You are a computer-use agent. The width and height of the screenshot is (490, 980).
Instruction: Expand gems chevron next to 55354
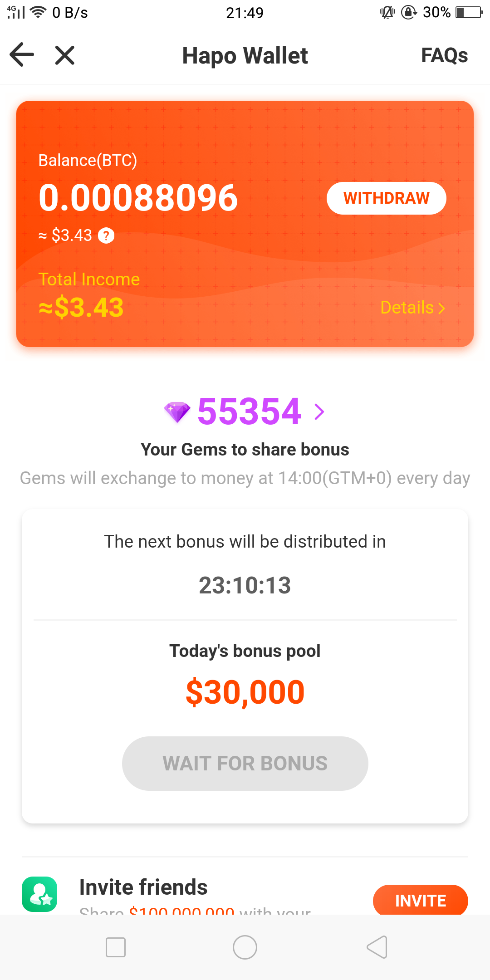tap(319, 412)
